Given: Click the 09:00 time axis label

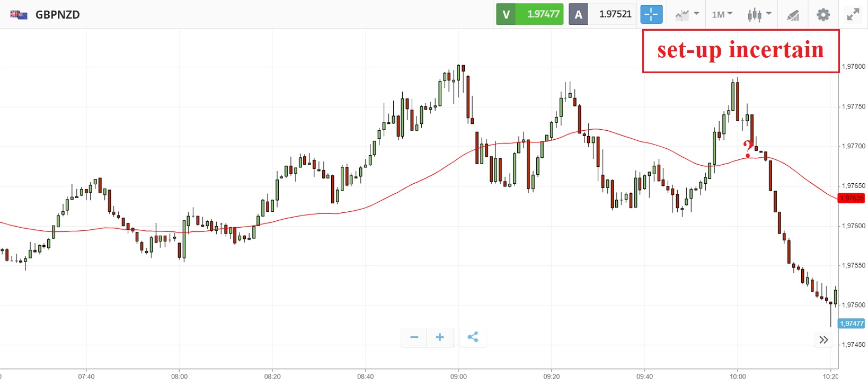Looking at the screenshot, I should coord(458,376).
